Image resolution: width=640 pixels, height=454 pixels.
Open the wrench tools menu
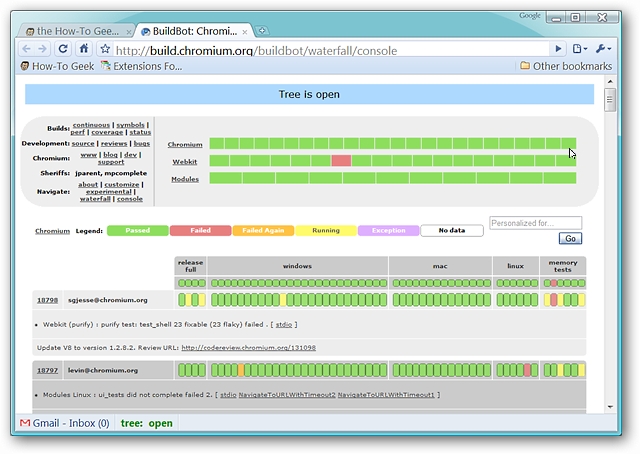point(603,49)
